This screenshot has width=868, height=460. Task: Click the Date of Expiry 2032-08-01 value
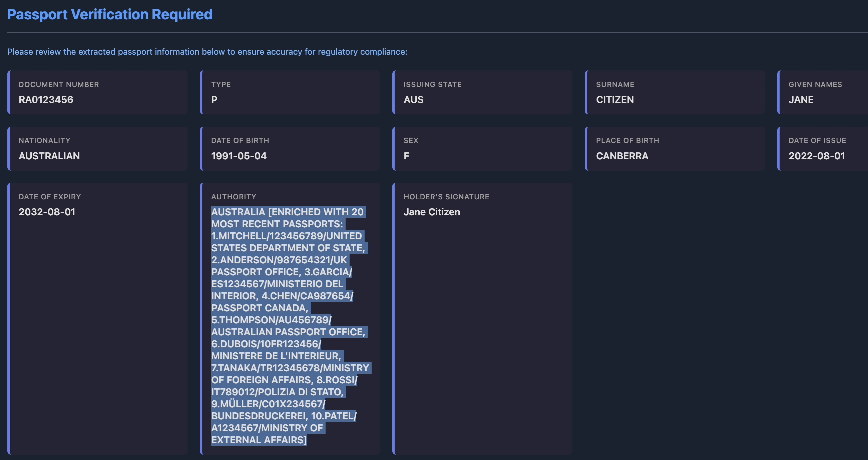[x=47, y=212]
